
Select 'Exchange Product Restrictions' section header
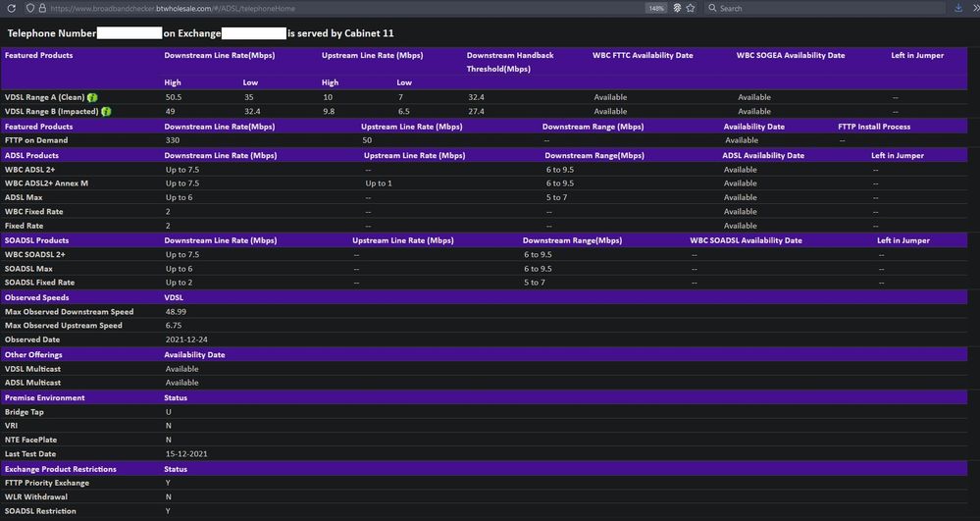click(61, 469)
